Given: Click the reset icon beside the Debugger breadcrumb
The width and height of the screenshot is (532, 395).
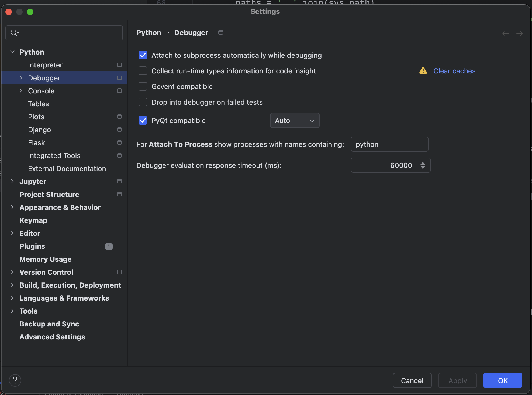Looking at the screenshot, I should pyautogui.click(x=220, y=32).
